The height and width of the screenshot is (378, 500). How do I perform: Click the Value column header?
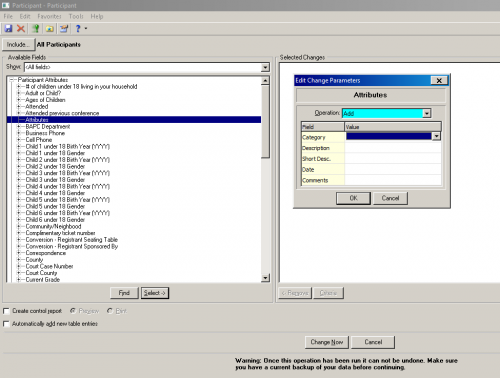point(393,127)
